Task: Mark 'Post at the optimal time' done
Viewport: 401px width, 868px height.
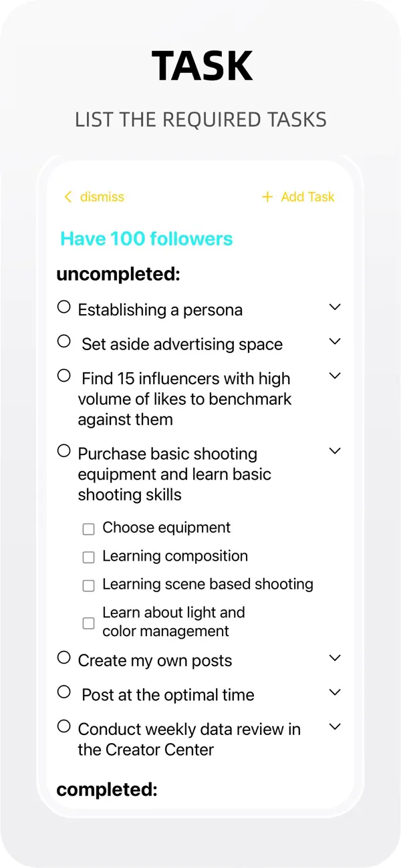Action: (63, 692)
